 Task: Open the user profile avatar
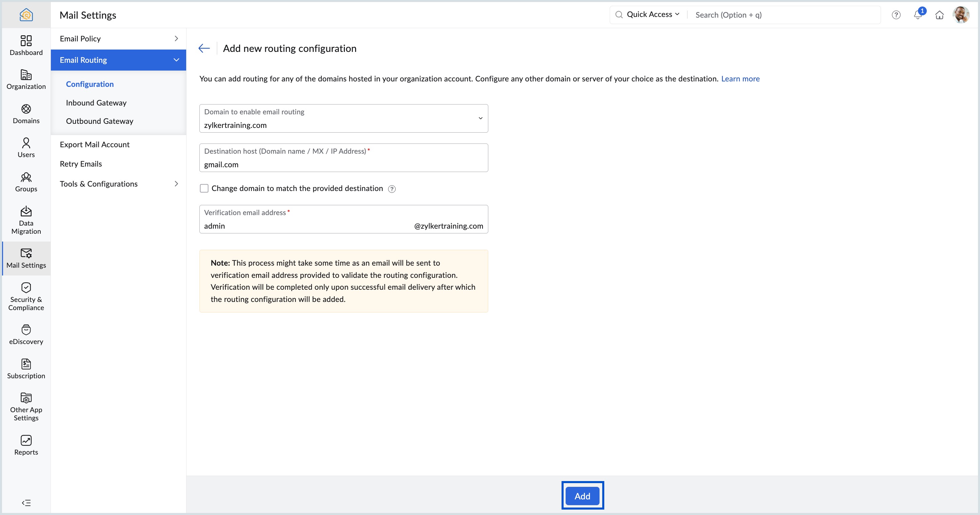pos(961,15)
